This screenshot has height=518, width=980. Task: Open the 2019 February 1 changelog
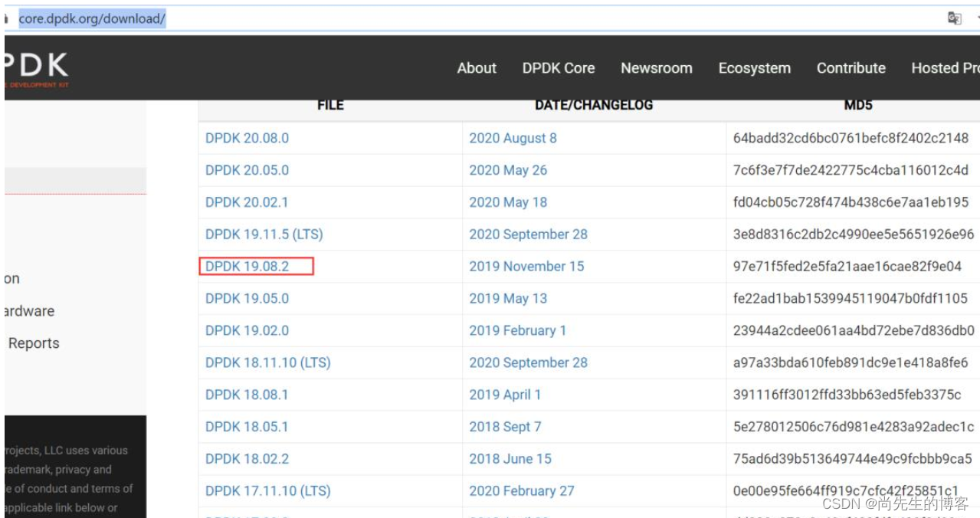(517, 330)
